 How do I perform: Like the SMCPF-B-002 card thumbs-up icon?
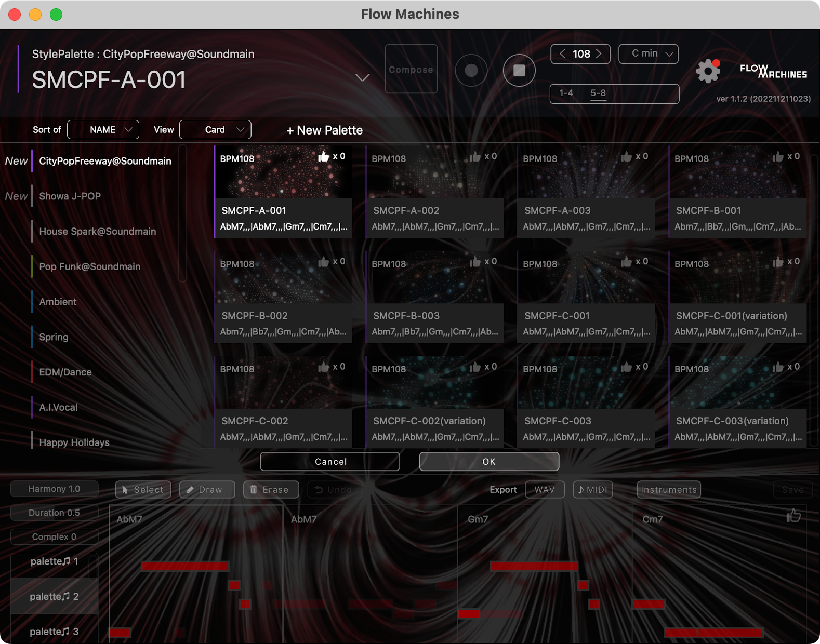click(323, 262)
